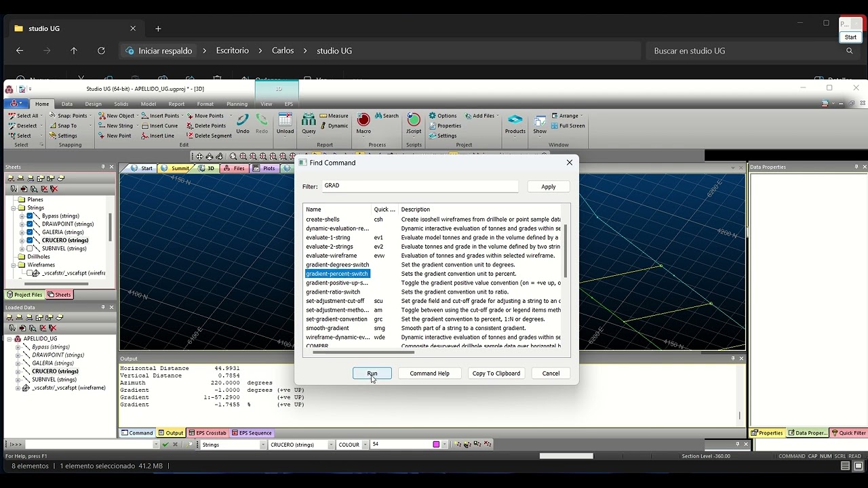Toggle Bypass (strings) checkbox in Sheets
Image resolution: width=868 pixels, height=488 pixels.
click(x=29, y=216)
